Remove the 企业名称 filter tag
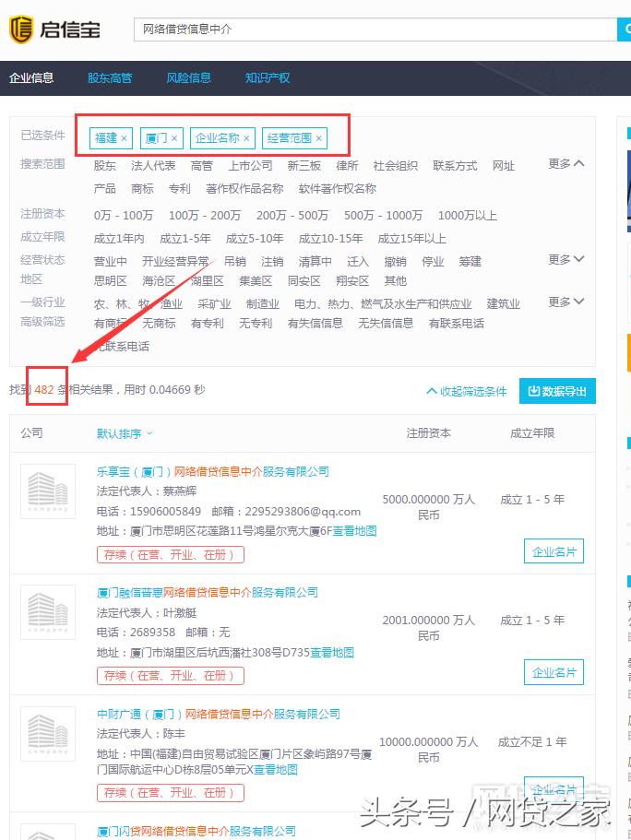This screenshot has width=631, height=840. coord(246,138)
